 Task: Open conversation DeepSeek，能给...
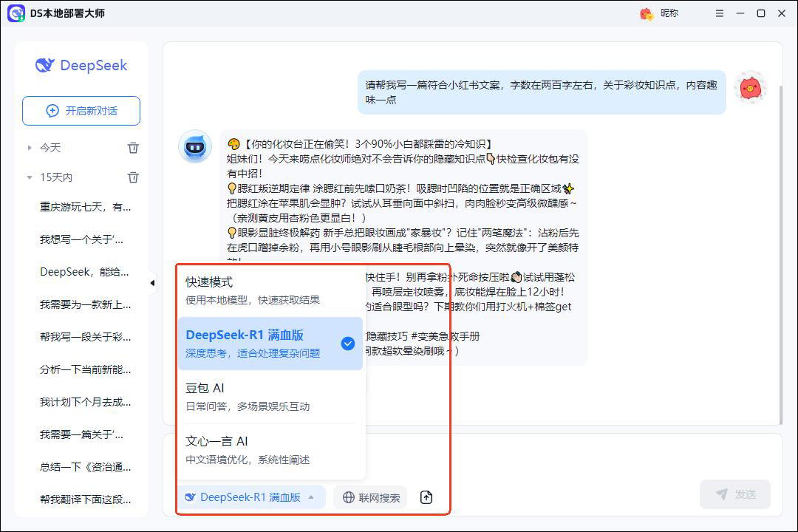point(84,272)
